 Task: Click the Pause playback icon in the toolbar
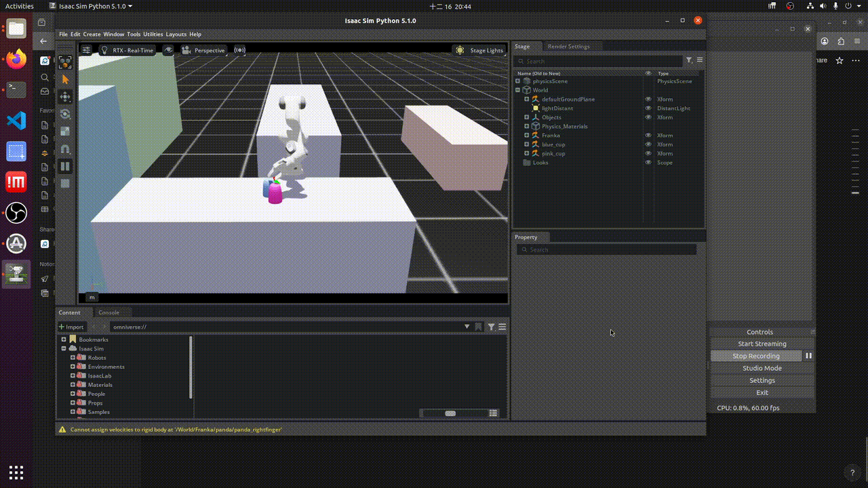coord(65,166)
